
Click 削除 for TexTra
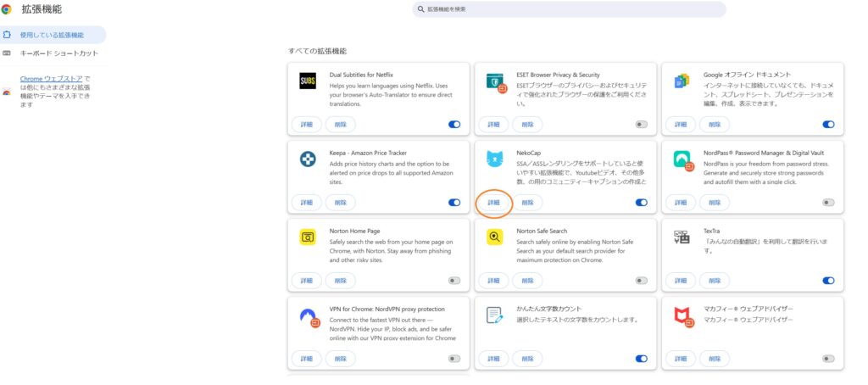pos(715,281)
